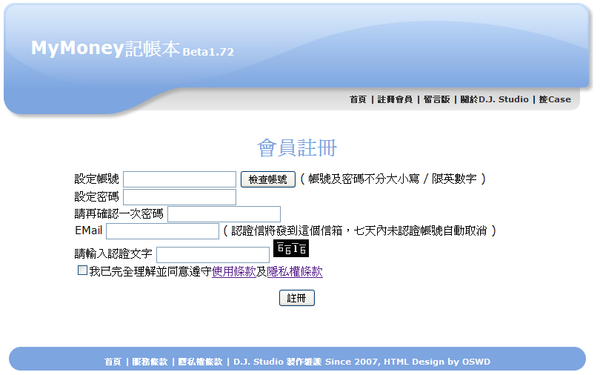Click the OSWD footer credit
600x375 pixels.
476,362
